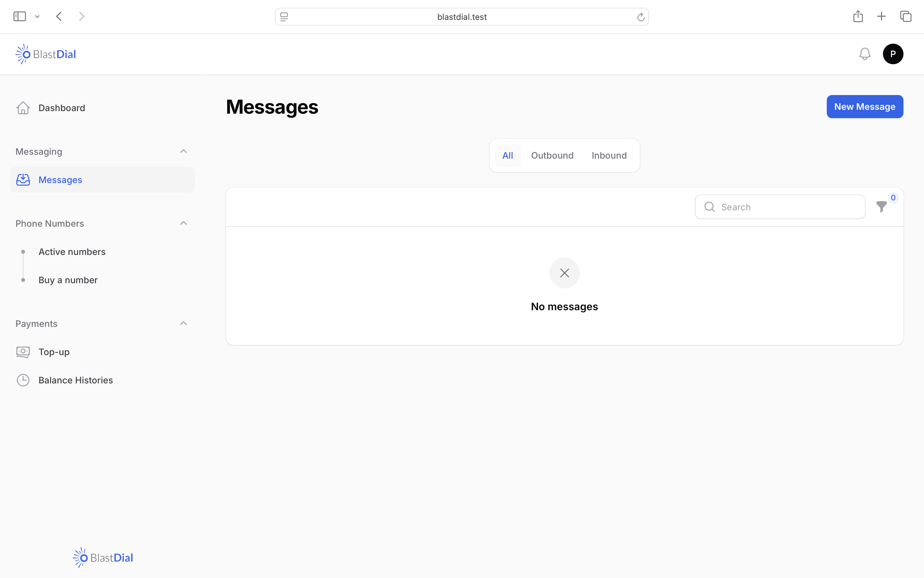924x578 pixels.
Task: Click the search magnifier icon
Action: click(x=709, y=207)
